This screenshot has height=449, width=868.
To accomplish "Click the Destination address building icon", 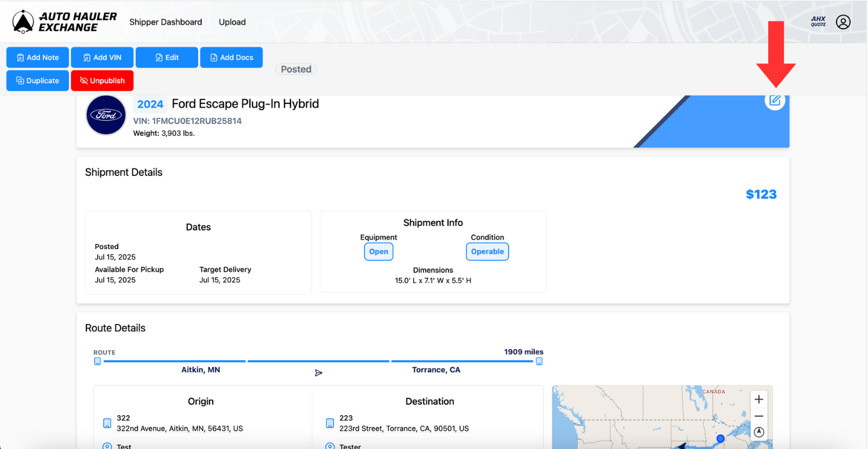I will pos(330,423).
